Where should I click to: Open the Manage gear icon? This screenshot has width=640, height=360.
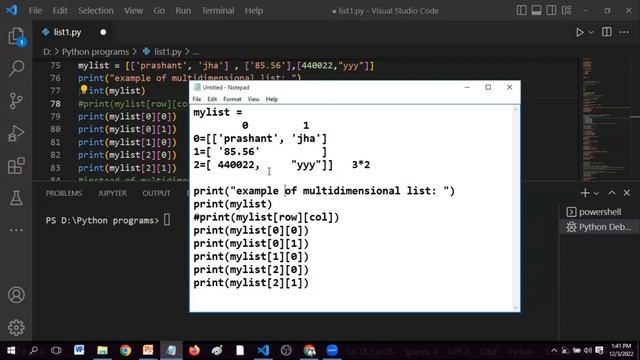[x=16, y=327]
